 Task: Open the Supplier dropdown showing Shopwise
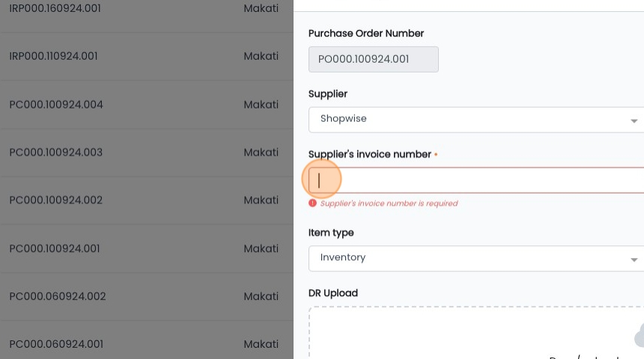(x=476, y=120)
